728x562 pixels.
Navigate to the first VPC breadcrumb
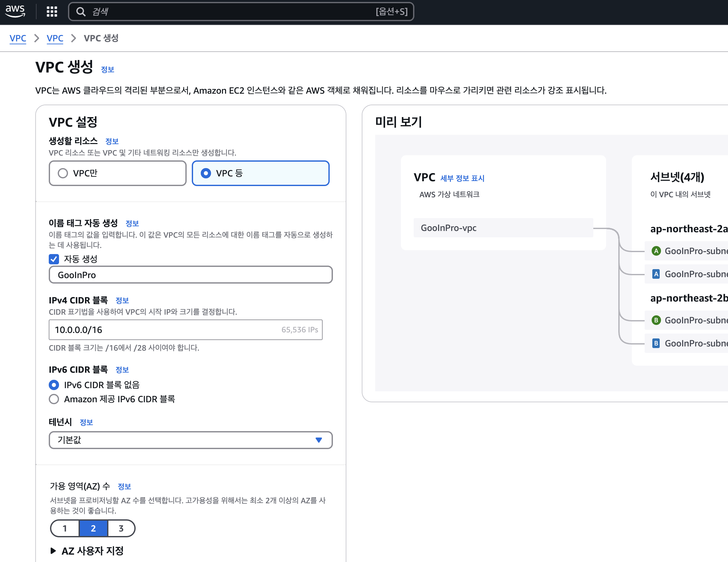click(18, 38)
